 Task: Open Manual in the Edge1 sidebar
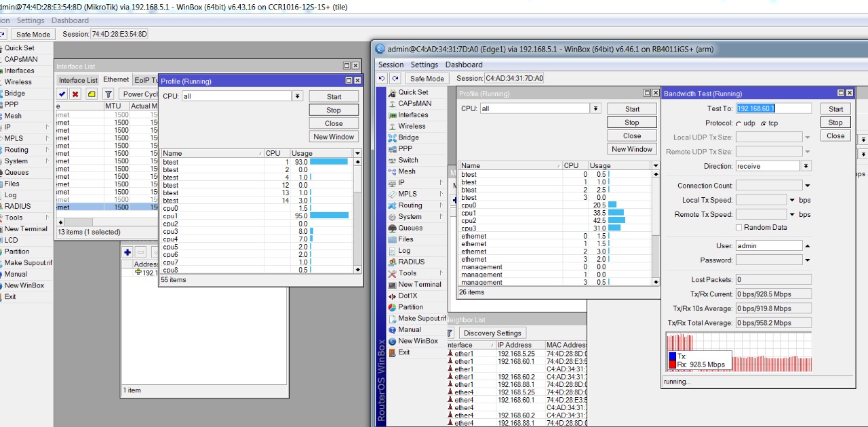[410, 329]
